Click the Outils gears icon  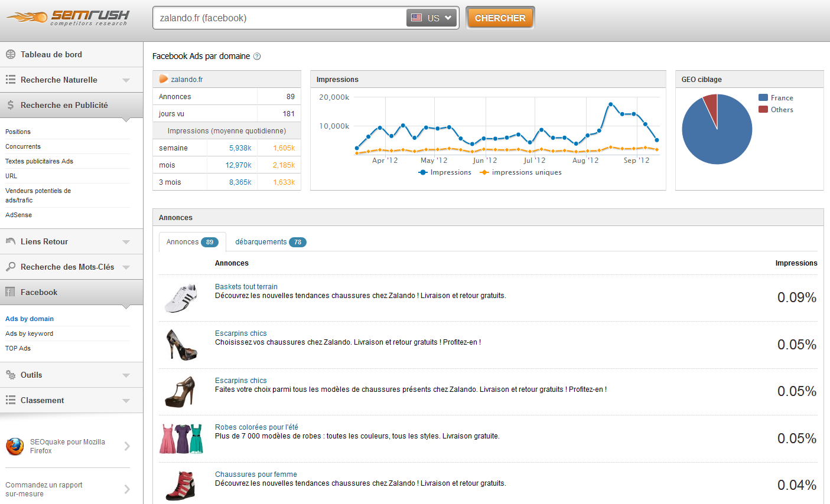coord(11,375)
